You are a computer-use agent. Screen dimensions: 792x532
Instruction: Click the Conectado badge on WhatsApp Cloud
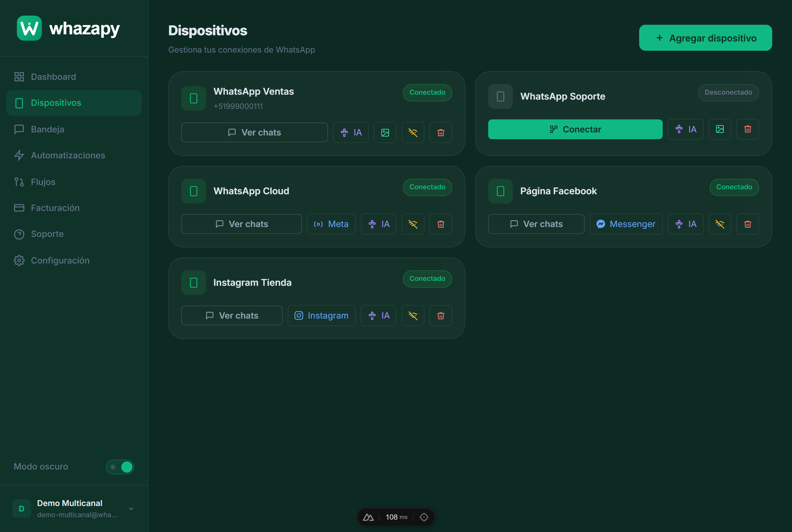coord(427,187)
